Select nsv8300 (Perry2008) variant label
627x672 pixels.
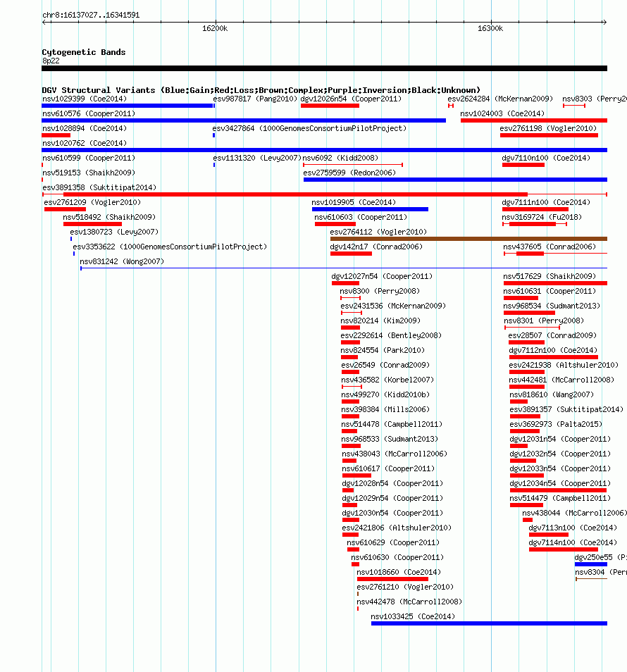point(380,291)
